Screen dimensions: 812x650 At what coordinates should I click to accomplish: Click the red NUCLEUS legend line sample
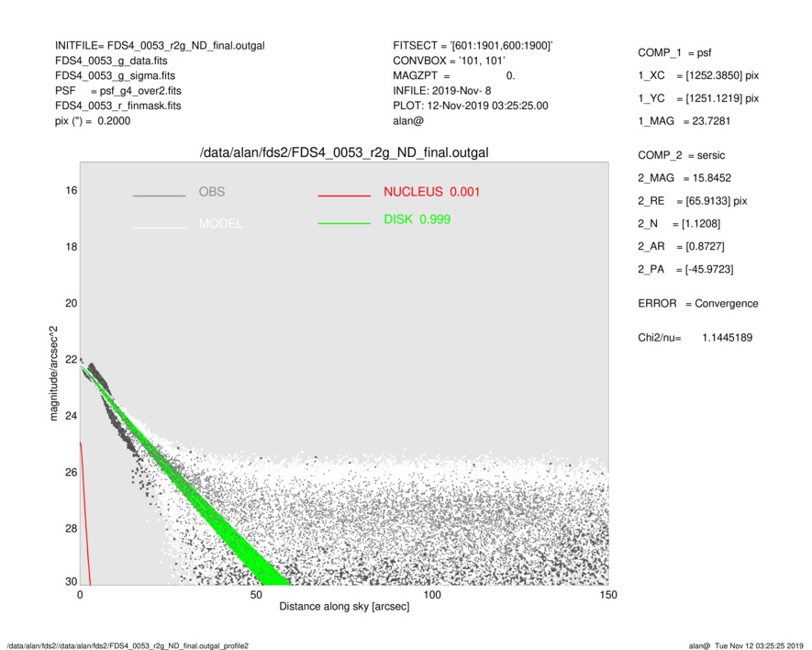pyautogui.click(x=344, y=196)
